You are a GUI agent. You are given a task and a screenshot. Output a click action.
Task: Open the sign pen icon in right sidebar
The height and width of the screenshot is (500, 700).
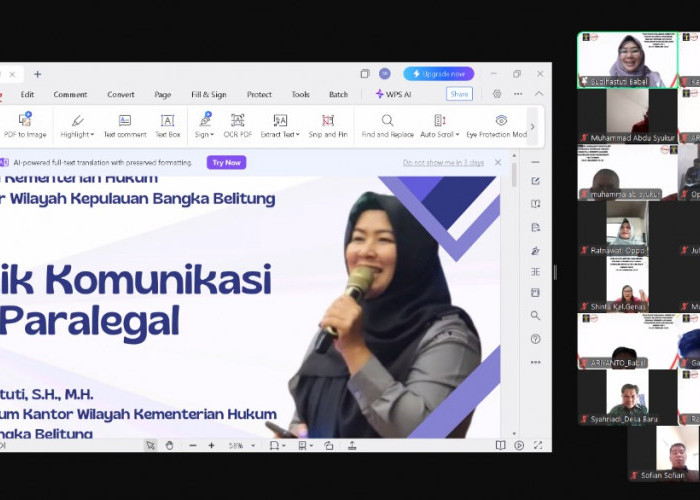click(x=536, y=250)
